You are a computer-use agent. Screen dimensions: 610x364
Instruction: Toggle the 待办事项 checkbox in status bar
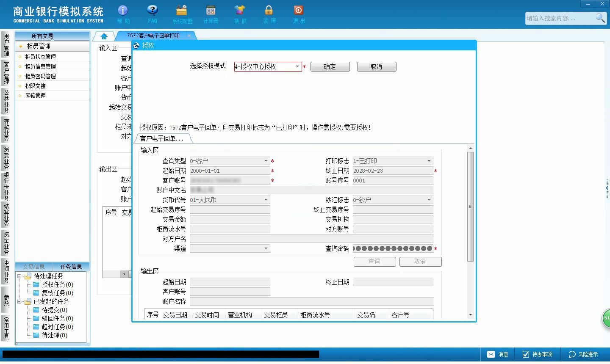(526, 354)
